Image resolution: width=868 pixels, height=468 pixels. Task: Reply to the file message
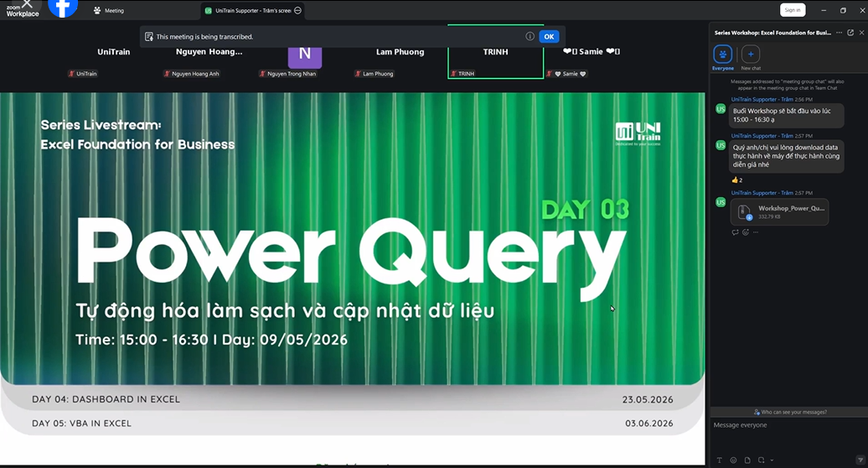coord(735,232)
